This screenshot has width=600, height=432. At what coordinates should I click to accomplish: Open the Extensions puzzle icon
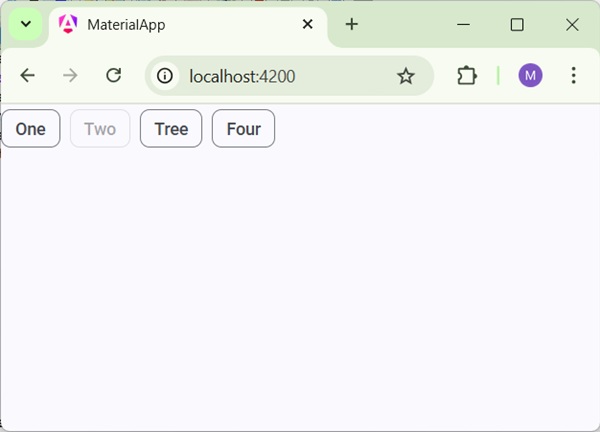tap(467, 76)
